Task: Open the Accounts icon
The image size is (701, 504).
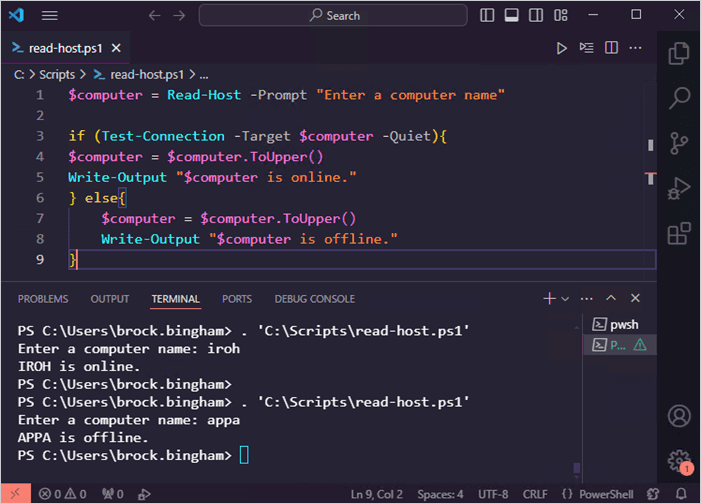Action: click(x=679, y=416)
